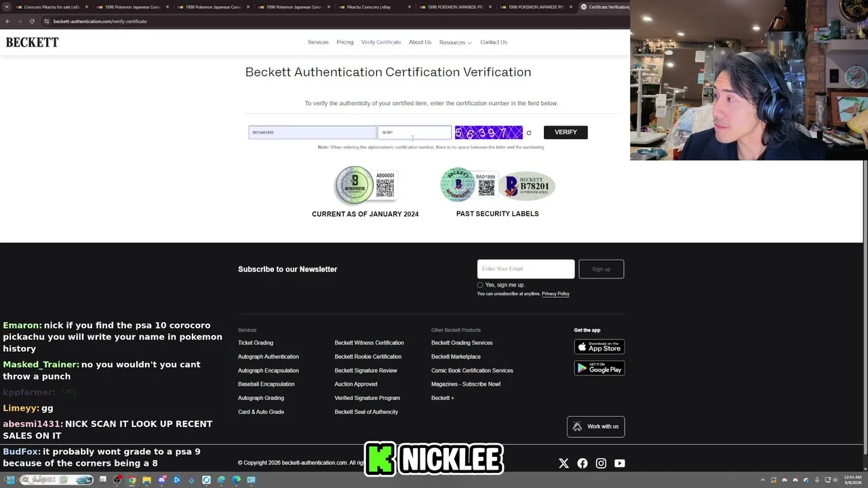Close the Corocoro Pikachu for sale eBay tab
Viewport: 868px width, 488px height.
[87, 7]
